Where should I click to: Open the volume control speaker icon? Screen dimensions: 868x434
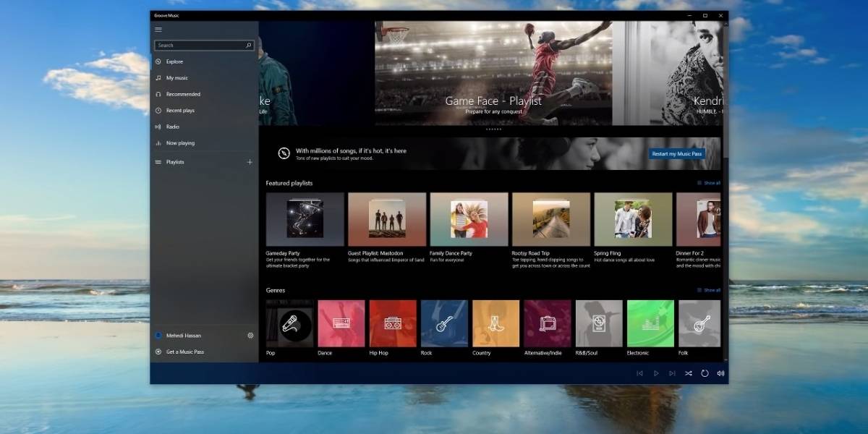pyautogui.click(x=720, y=373)
